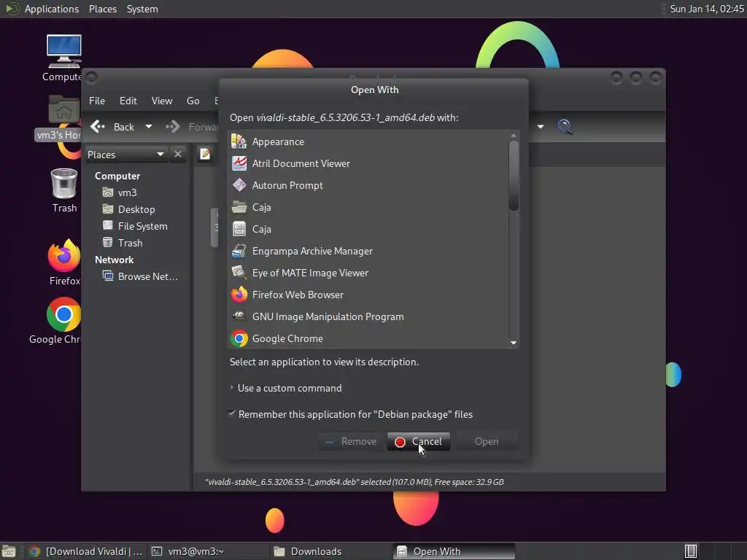Image resolution: width=747 pixels, height=560 pixels.
Task: Open the Back history dropdown arrow
Action: point(149,127)
